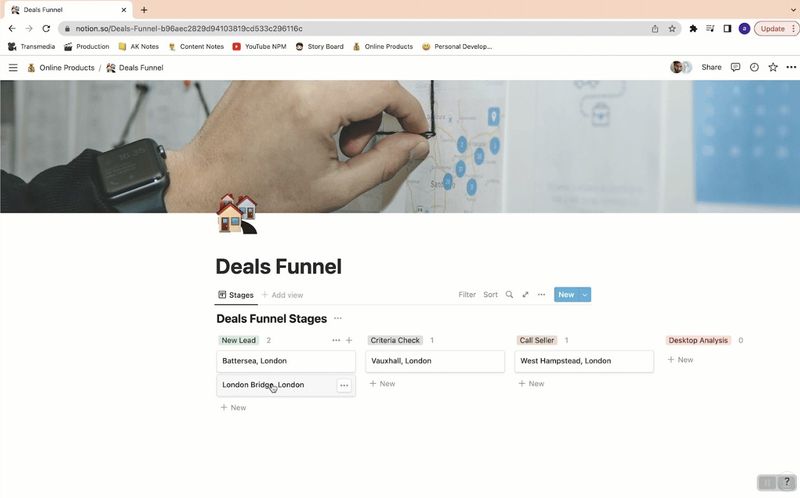Go to Online Products in the breadcrumb
Viewport: 800px width, 498px height.
66,68
